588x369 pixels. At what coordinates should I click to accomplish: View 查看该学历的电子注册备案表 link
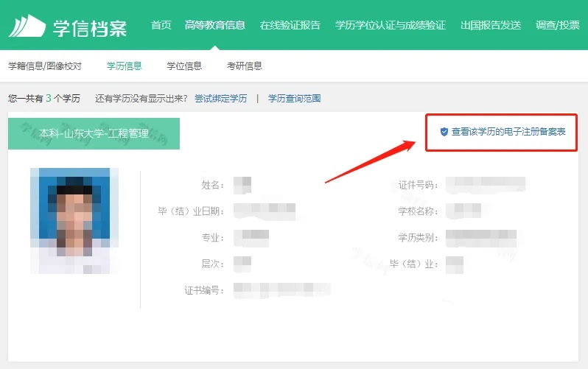(x=508, y=132)
